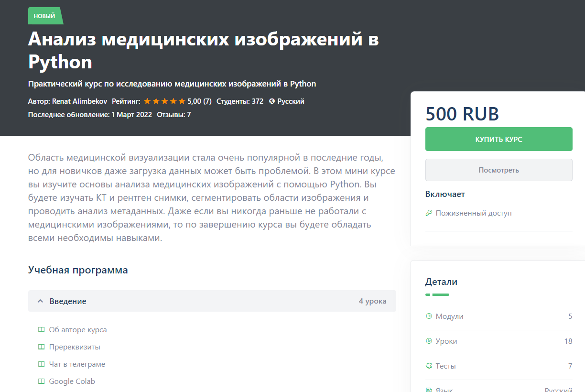Click the Посмотреть preview button
The width and height of the screenshot is (585, 392).
pyautogui.click(x=498, y=170)
